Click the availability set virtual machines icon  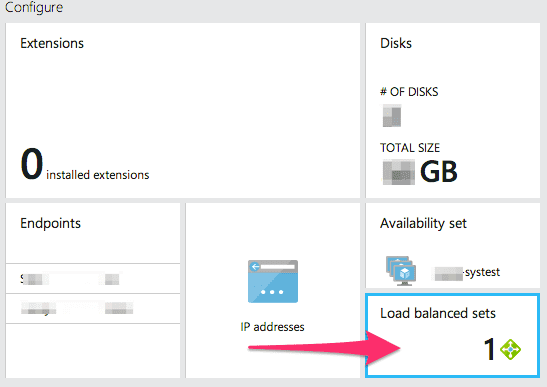point(401,271)
